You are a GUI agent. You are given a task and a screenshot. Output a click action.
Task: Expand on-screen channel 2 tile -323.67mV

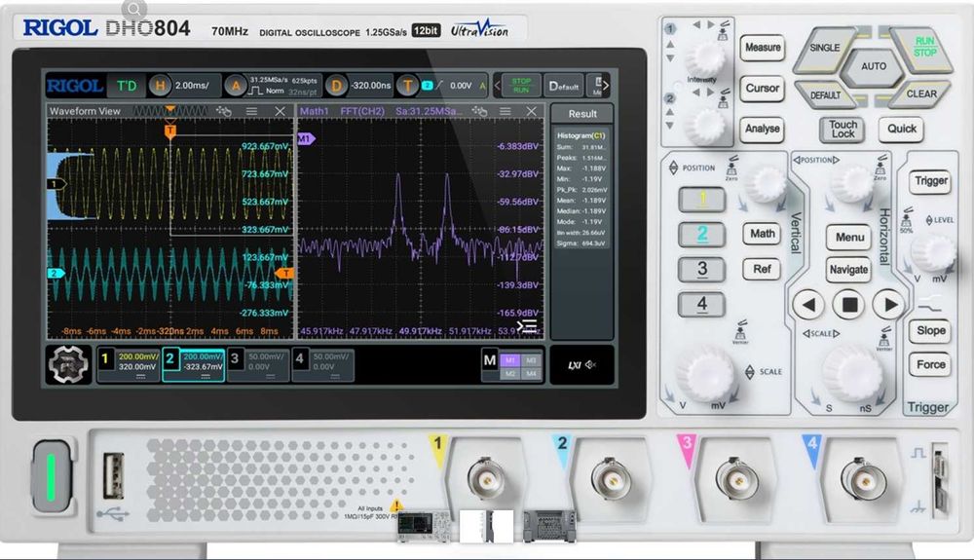[193, 364]
